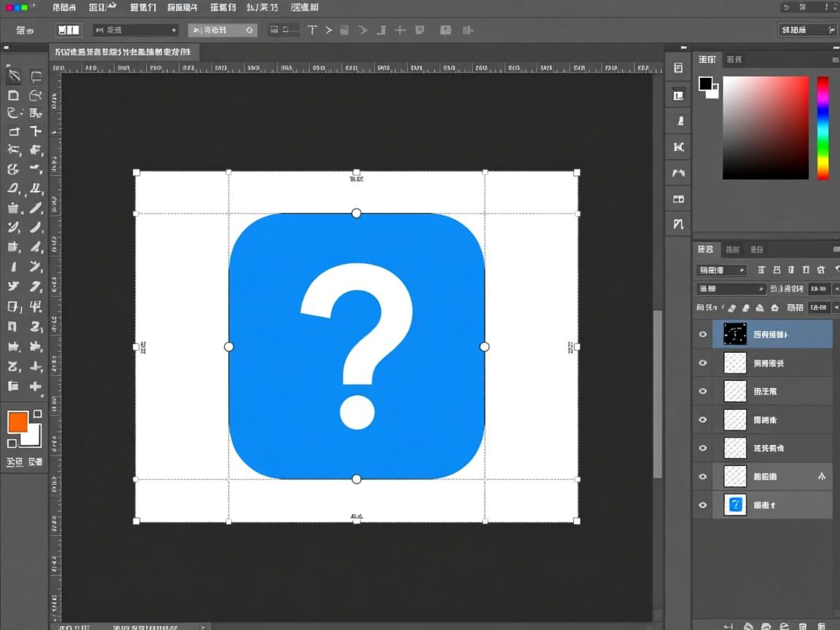Open the first menu in the menu bar

point(63,7)
